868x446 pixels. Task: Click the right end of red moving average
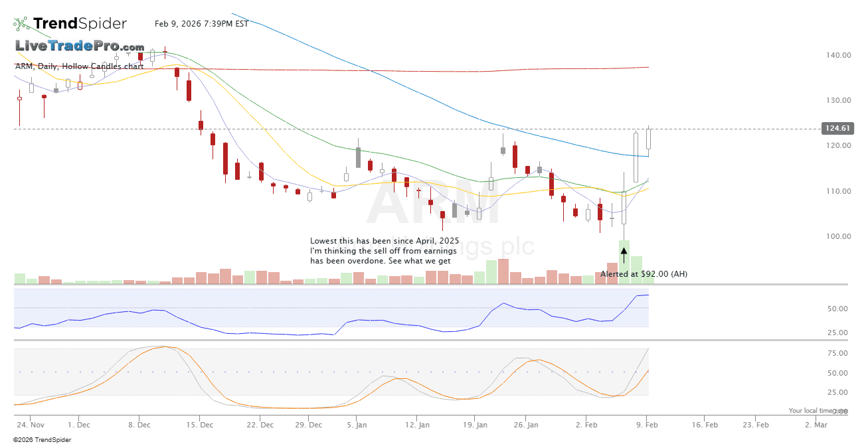(x=647, y=67)
